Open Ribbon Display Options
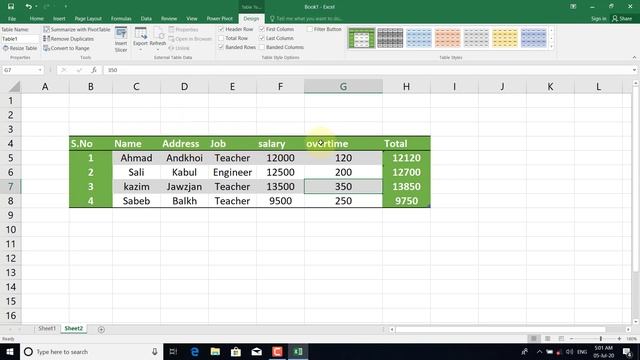Viewport: 640px width, 360px height. pyautogui.click(x=573, y=7)
